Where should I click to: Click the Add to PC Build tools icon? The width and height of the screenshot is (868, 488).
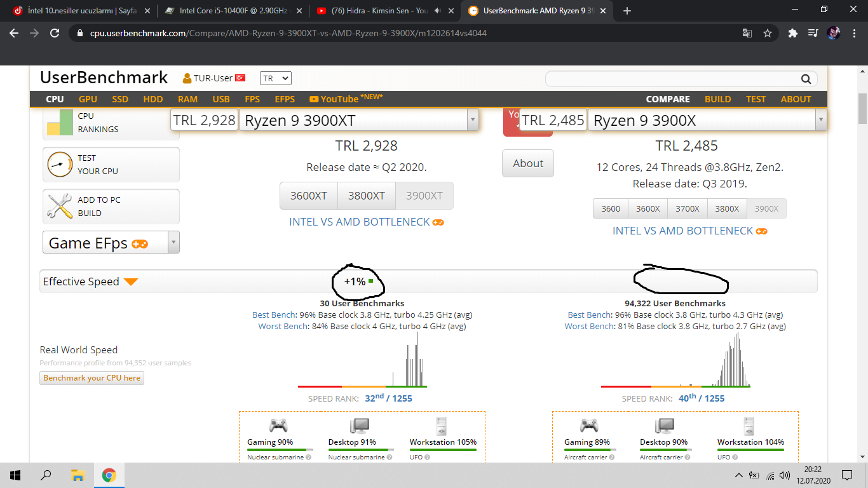[60, 207]
